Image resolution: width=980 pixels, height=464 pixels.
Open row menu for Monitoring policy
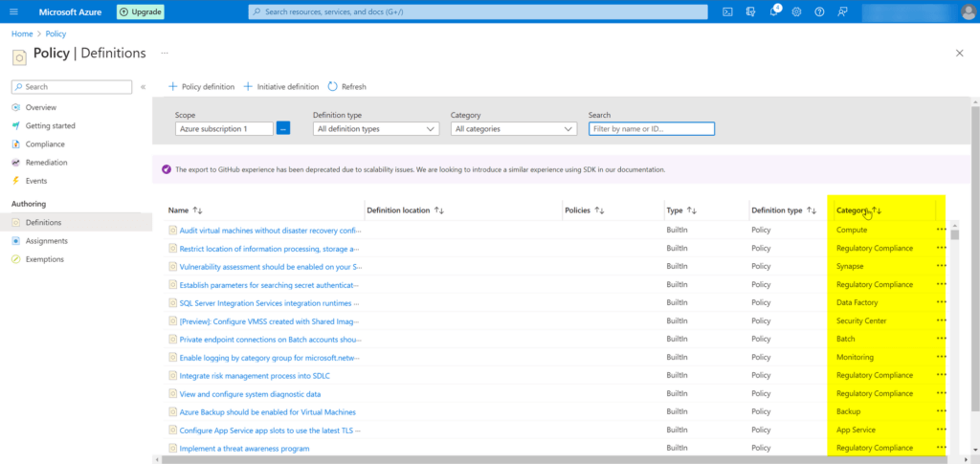click(x=942, y=357)
